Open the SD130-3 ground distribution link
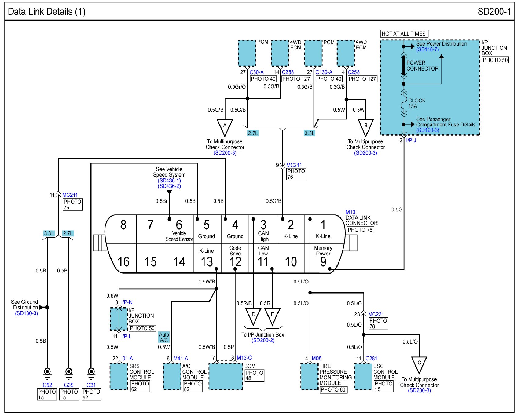The height and width of the screenshot is (420, 521). [27, 313]
